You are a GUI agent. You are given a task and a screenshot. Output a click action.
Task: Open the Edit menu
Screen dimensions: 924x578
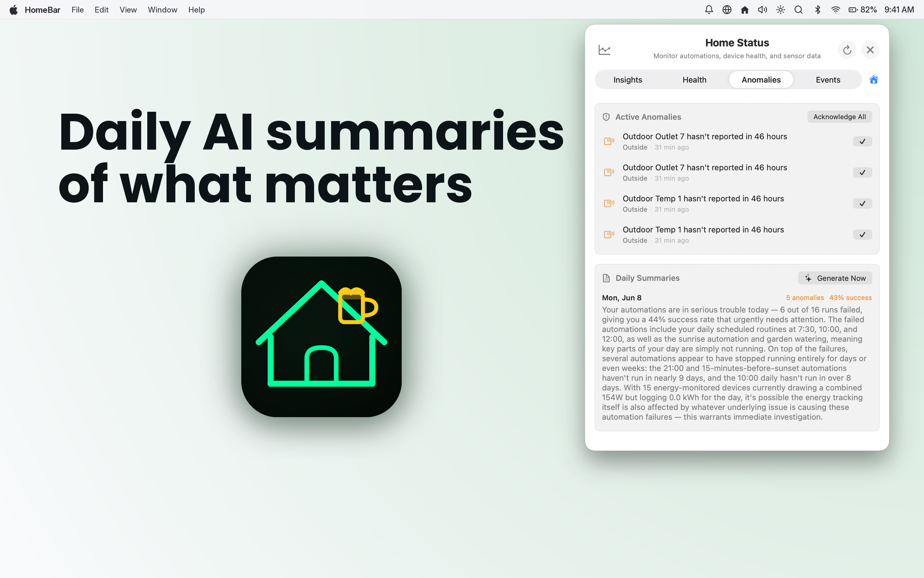click(x=102, y=10)
